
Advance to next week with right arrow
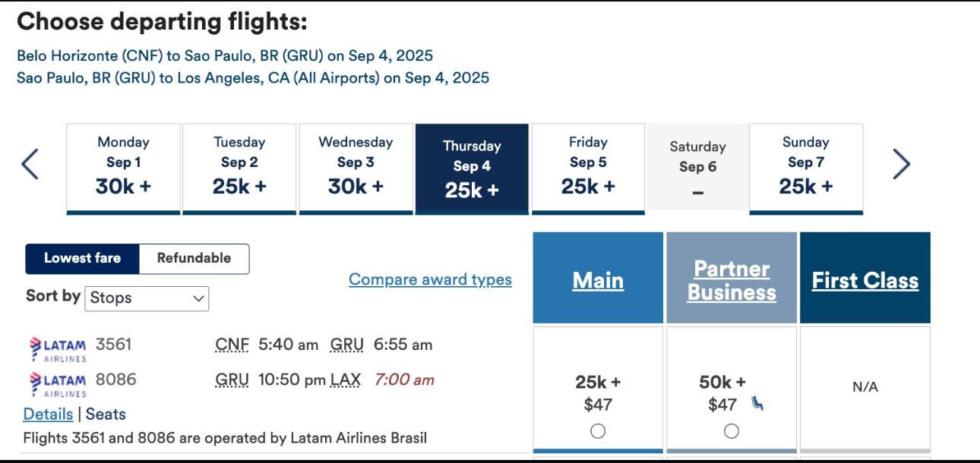click(x=901, y=164)
